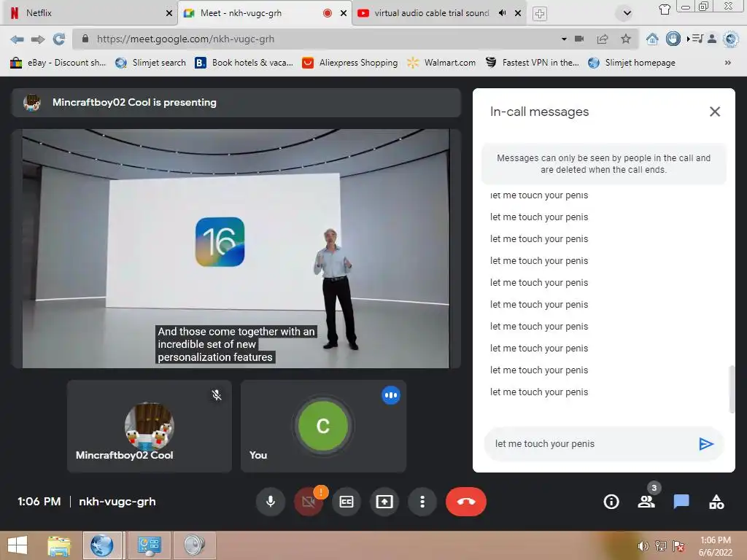Click the chat panel scrollbar
This screenshot has width=747, height=560.
(732, 389)
